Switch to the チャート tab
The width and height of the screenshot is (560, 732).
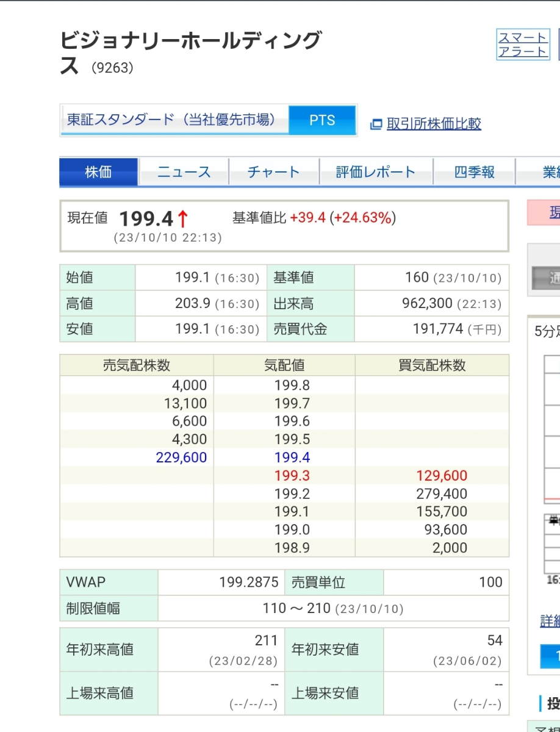pos(274,172)
